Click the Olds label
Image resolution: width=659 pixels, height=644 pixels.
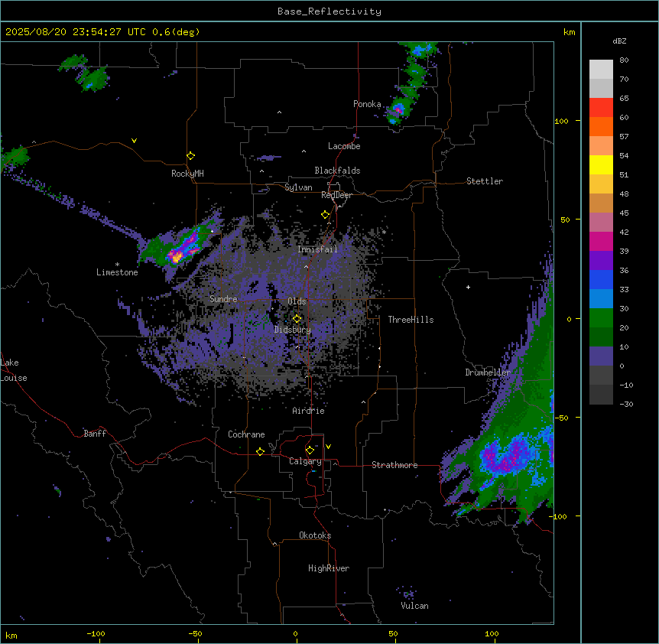(x=297, y=301)
